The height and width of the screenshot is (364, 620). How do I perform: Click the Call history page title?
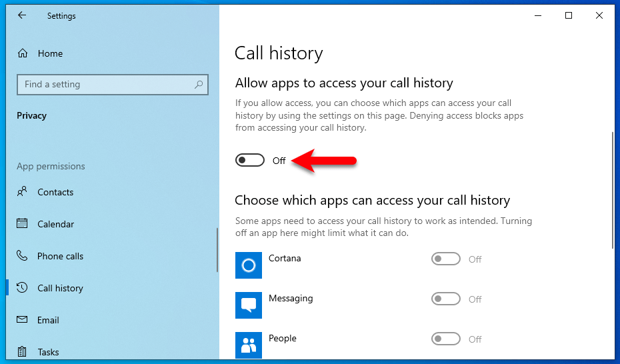coord(279,53)
